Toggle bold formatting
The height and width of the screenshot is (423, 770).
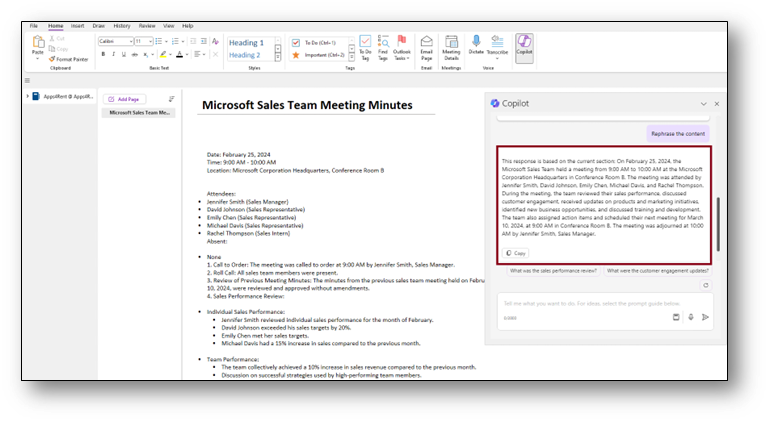[x=103, y=54]
